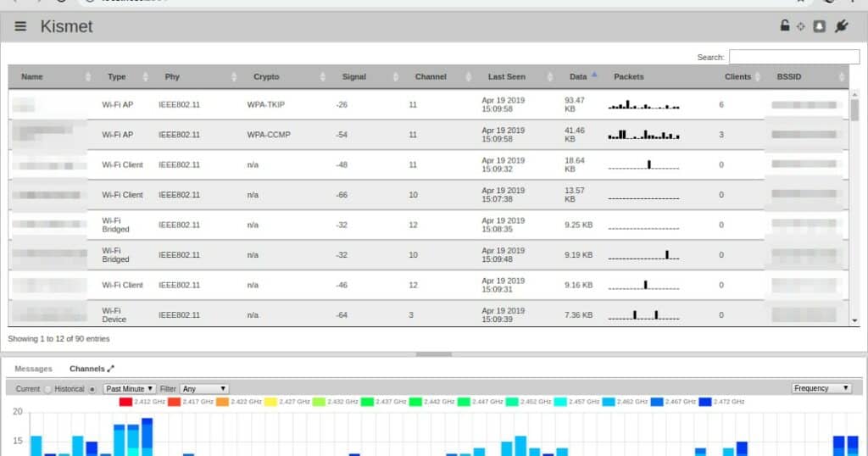Click the sort arrows beside the Channel column
Image resolution: width=868 pixels, height=456 pixels.
click(x=469, y=77)
